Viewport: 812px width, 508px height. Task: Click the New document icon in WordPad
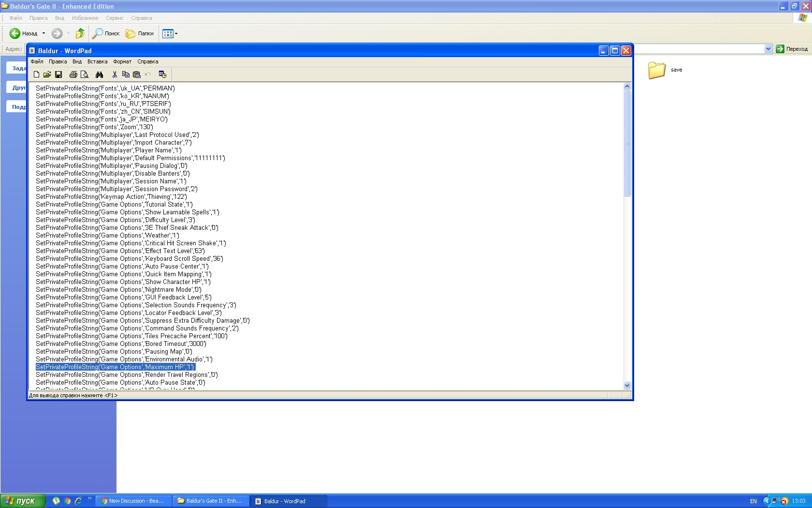[36, 75]
